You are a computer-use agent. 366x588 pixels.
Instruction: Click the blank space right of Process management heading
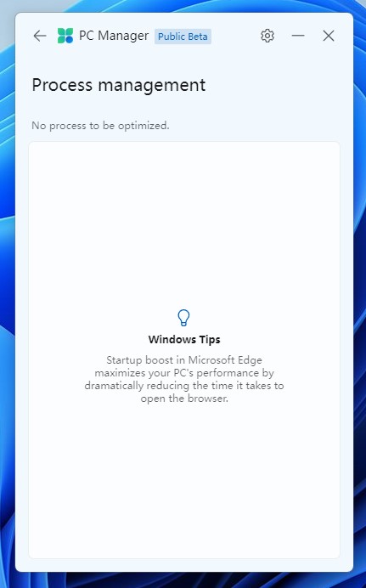tap(273, 85)
